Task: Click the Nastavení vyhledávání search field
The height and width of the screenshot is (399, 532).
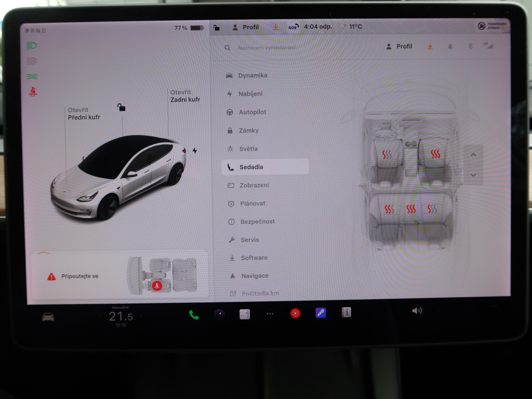Action: point(267,48)
